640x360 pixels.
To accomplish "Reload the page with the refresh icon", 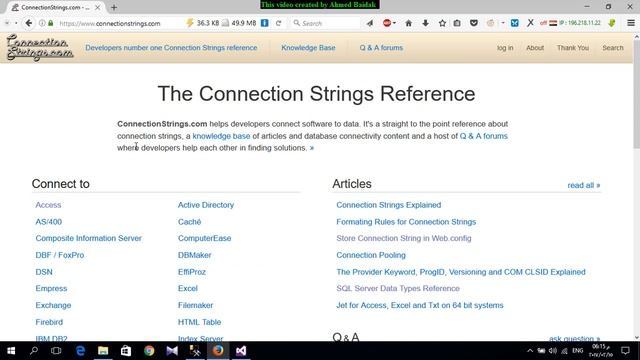I will pyautogui.click(x=278, y=23).
